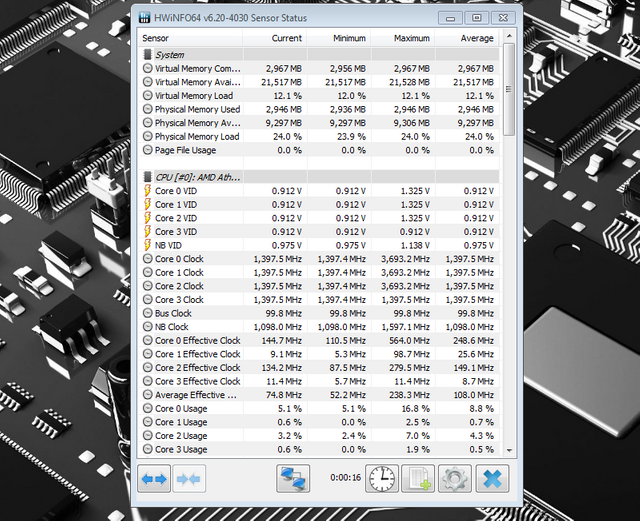Maximize the HWiNFO64 Sensor Status window
Image resolution: width=640 pixels, height=521 pixels.
(477, 18)
